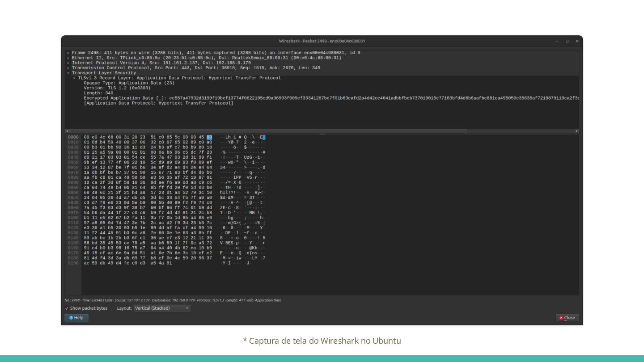This screenshot has width=644, height=362.
Task: Click the caption 'Captura de tela do Wireshark no Ubuntu'
Action: [322, 341]
